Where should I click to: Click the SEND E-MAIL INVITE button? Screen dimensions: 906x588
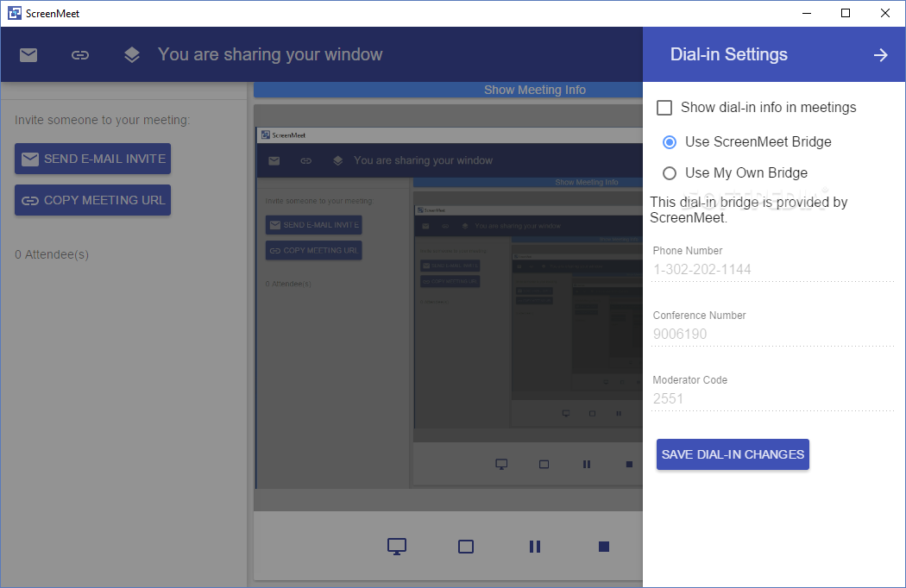[x=93, y=159]
